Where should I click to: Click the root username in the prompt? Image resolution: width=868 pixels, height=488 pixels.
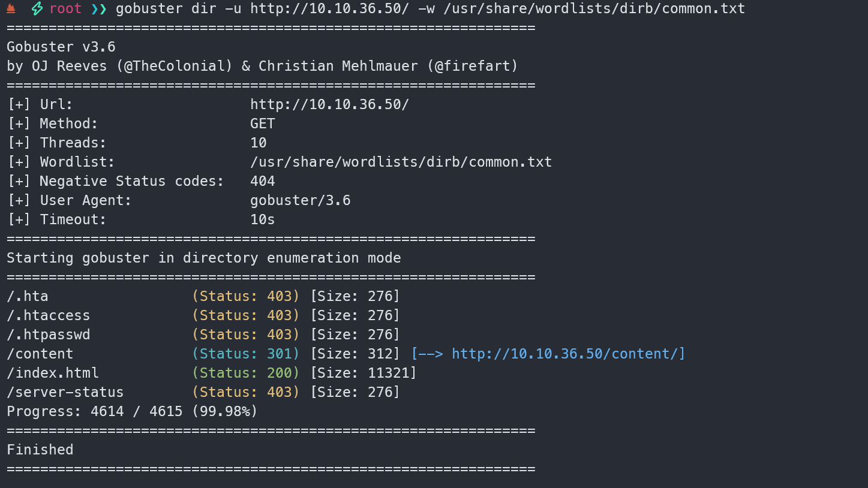pyautogui.click(x=65, y=9)
